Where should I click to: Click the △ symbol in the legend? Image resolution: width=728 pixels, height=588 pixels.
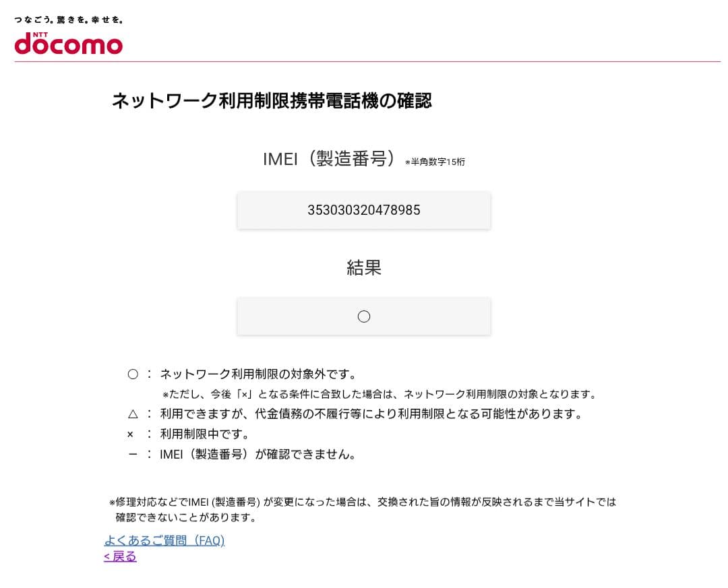point(133,414)
